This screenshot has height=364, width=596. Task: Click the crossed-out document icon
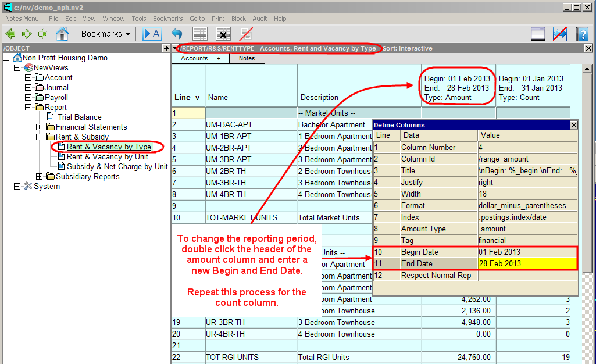[246, 34]
